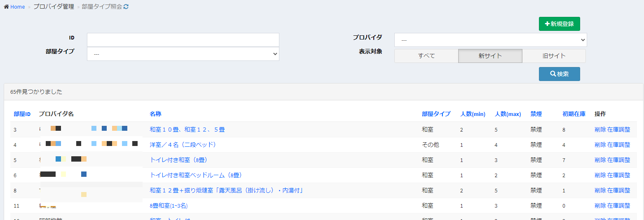Click 削除 for room ID 5

[600, 160]
